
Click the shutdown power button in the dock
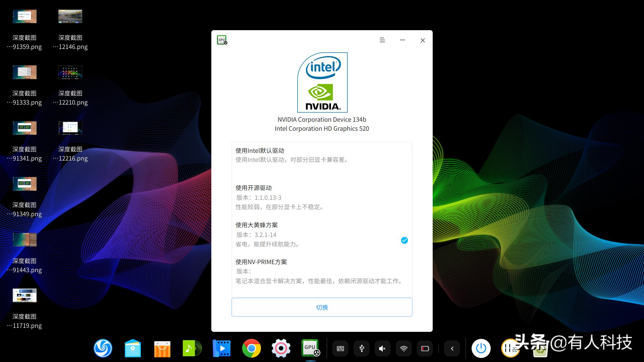click(481, 349)
